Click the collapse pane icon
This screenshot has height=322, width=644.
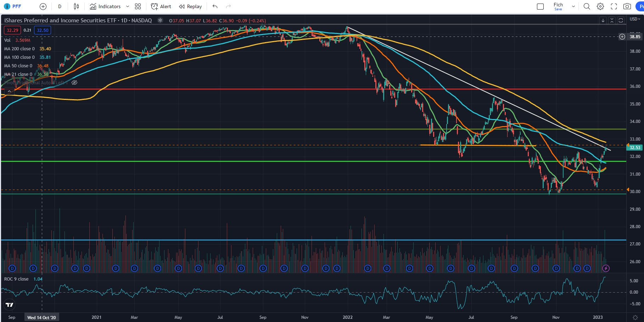tap(612, 20)
